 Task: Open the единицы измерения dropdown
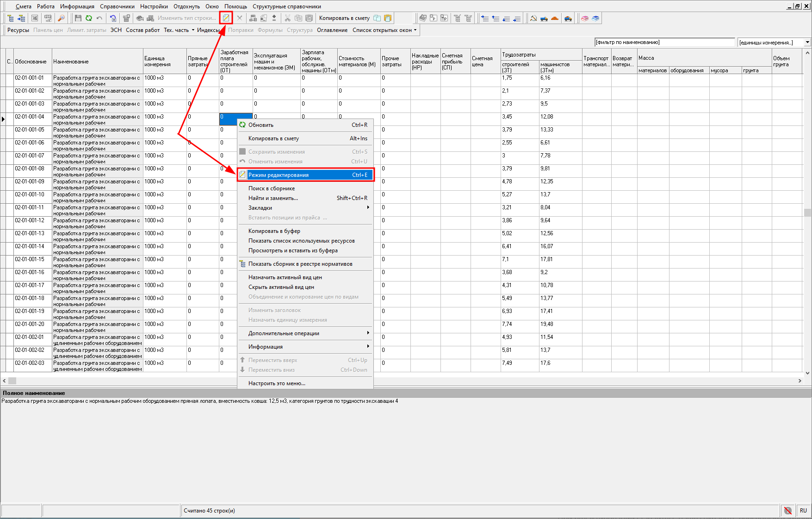(807, 43)
